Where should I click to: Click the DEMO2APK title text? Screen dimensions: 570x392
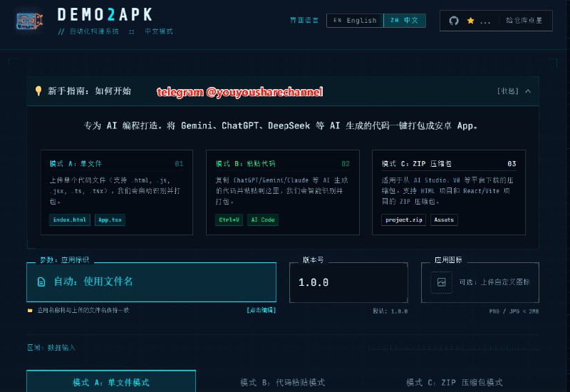click(105, 15)
